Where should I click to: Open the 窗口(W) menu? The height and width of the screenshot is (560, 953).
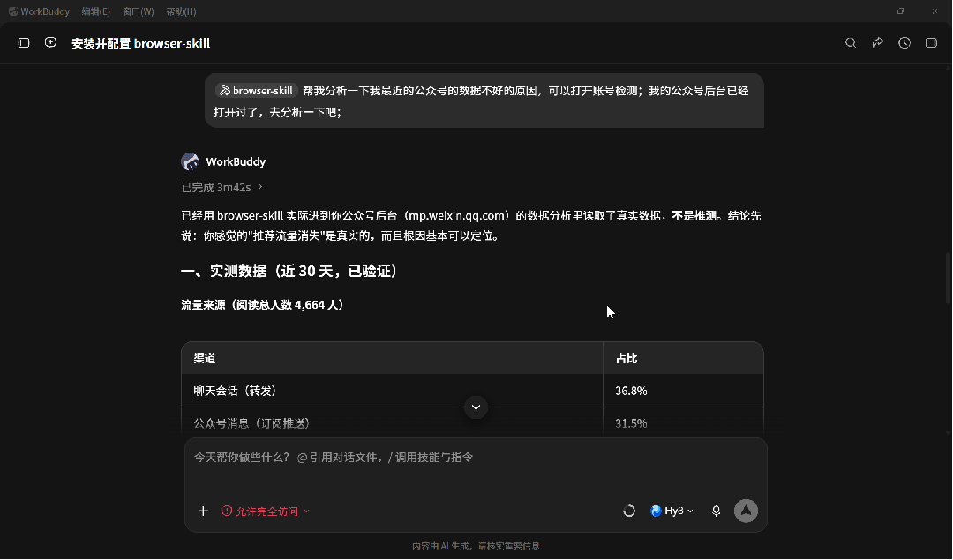tap(138, 11)
